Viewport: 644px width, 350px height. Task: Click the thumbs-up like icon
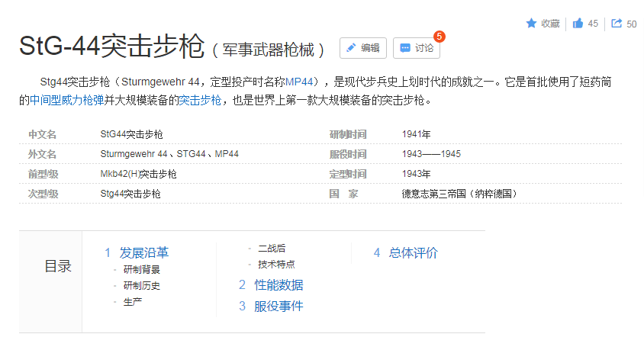pyautogui.click(x=578, y=24)
